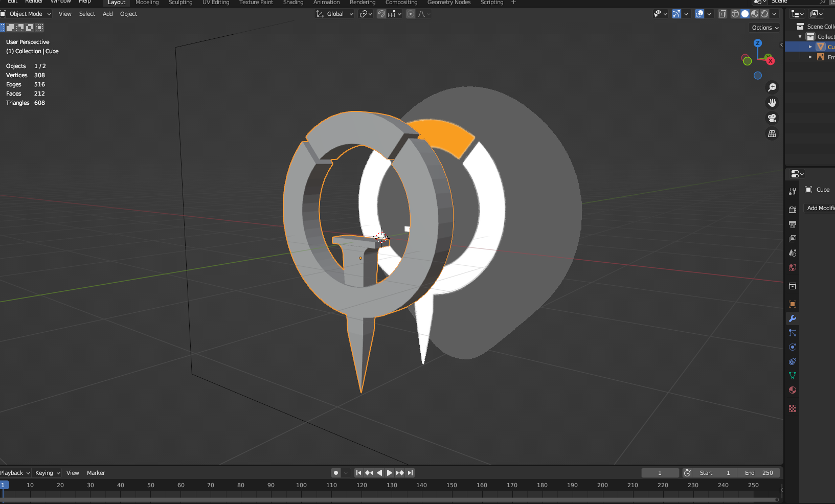
Task: Switch to the Sculpting workspace tab
Action: coord(180,3)
